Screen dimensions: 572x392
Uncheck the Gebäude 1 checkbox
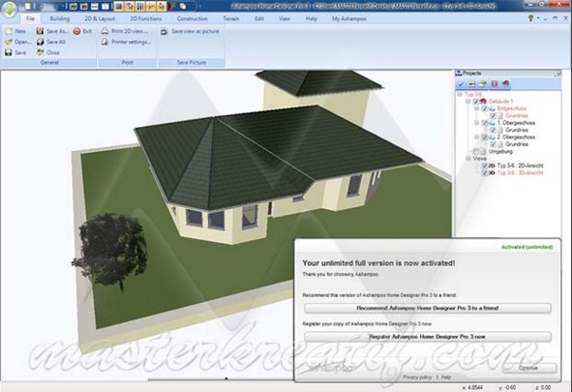(x=476, y=102)
